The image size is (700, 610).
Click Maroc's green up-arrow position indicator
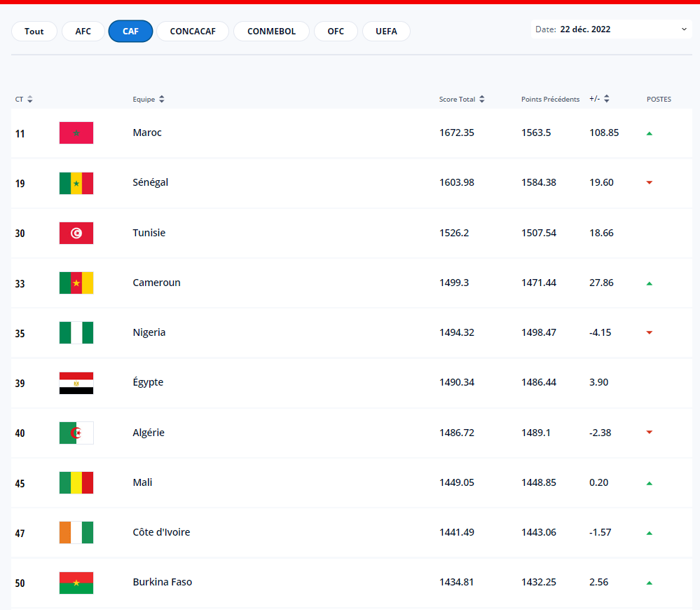point(650,133)
